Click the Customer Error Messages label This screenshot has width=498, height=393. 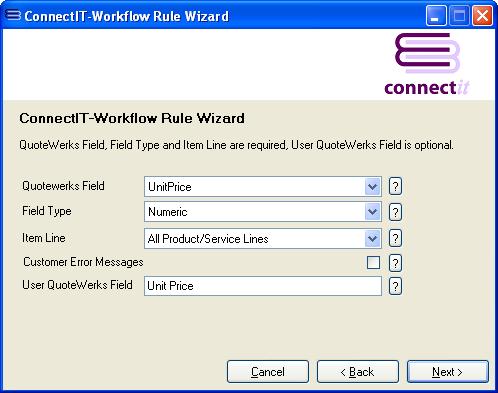pos(83,262)
